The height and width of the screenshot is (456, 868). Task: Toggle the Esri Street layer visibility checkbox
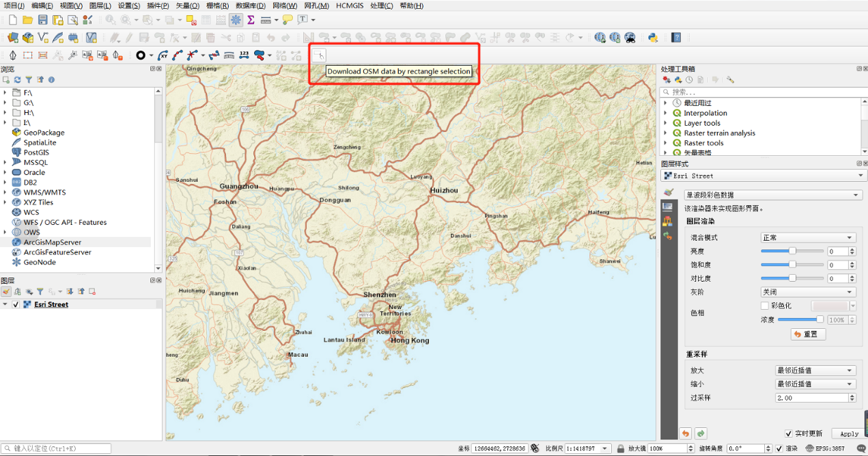coord(16,305)
